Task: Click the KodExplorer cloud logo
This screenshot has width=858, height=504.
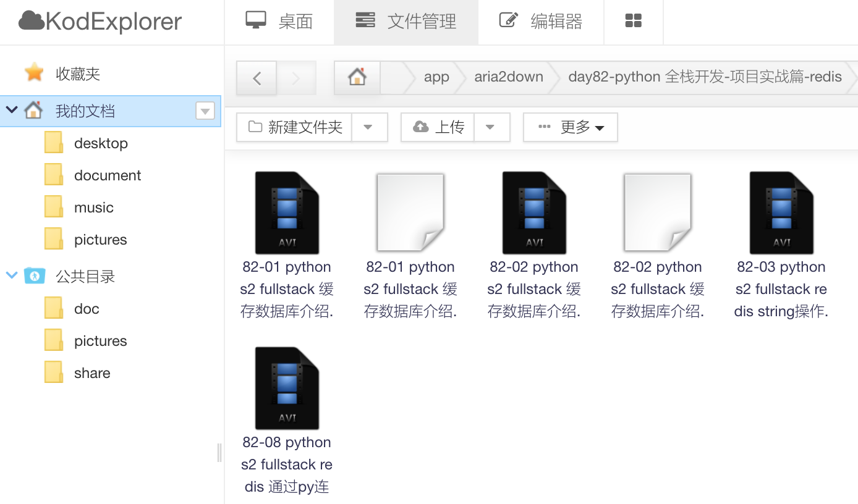Action: [x=32, y=22]
